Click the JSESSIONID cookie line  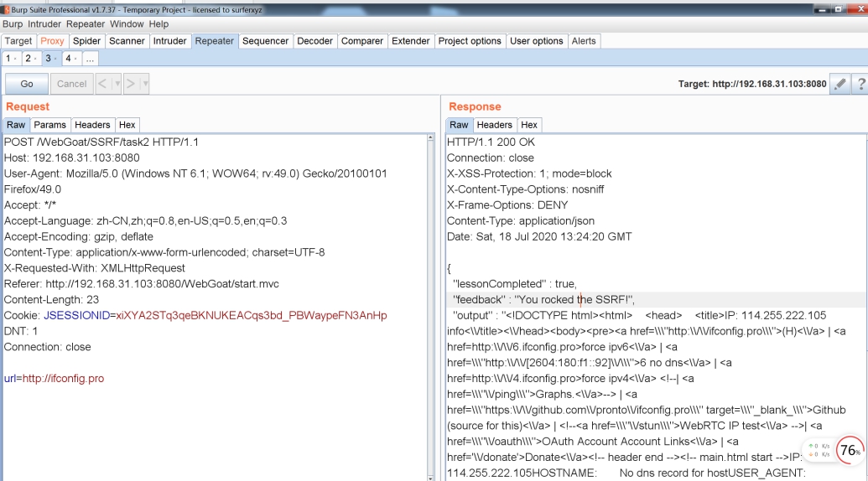(195, 316)
